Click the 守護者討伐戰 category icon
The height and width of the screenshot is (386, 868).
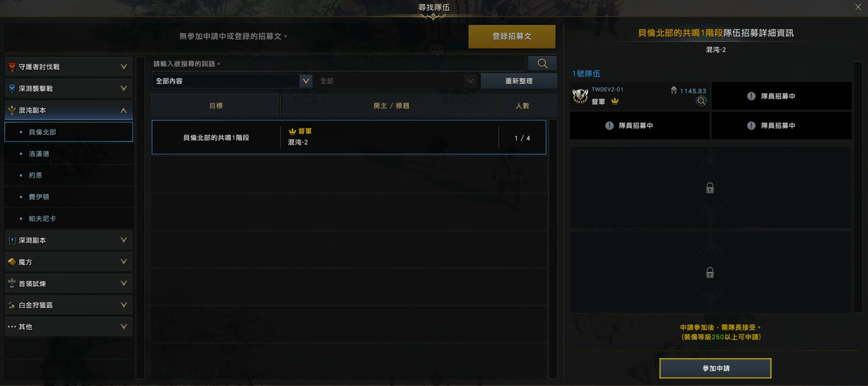[12, 67]
